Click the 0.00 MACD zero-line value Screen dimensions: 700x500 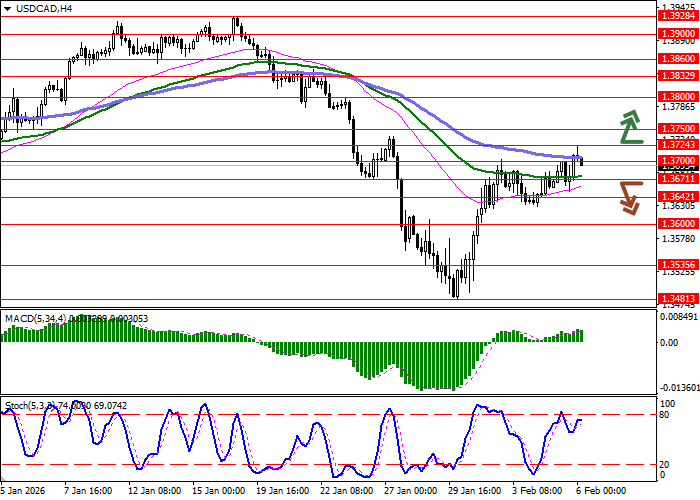(x=670, y=342)
